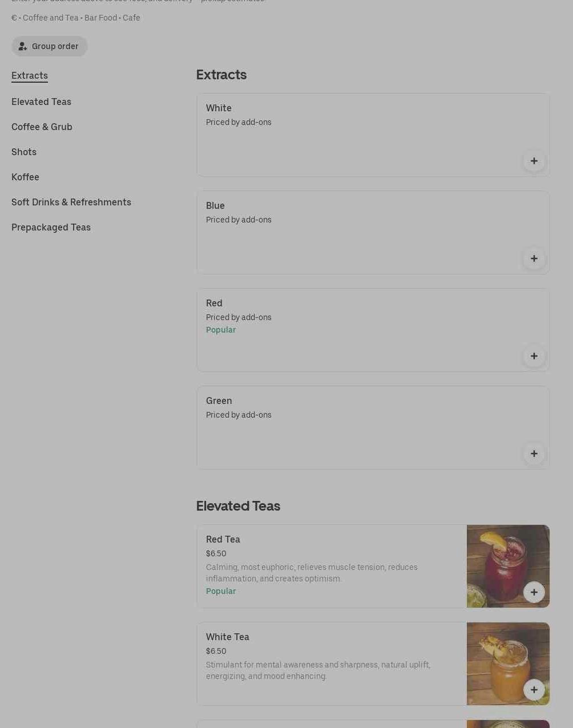The width and height of the screenshot is (573, 728).
Task: Navigate to Soft Drinks & Refreshments
Action: [x=71, y=202]
